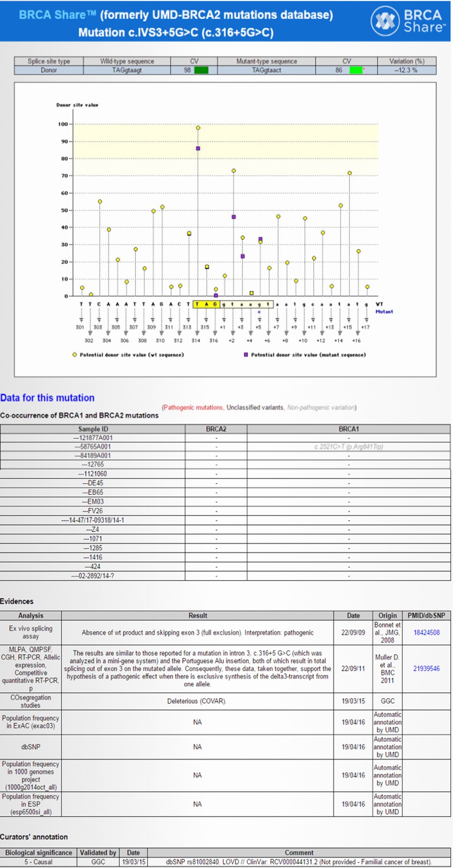This screenshot has height=868, width=453.
Task: Click the Sample ID column header
Action: [93, 429]
